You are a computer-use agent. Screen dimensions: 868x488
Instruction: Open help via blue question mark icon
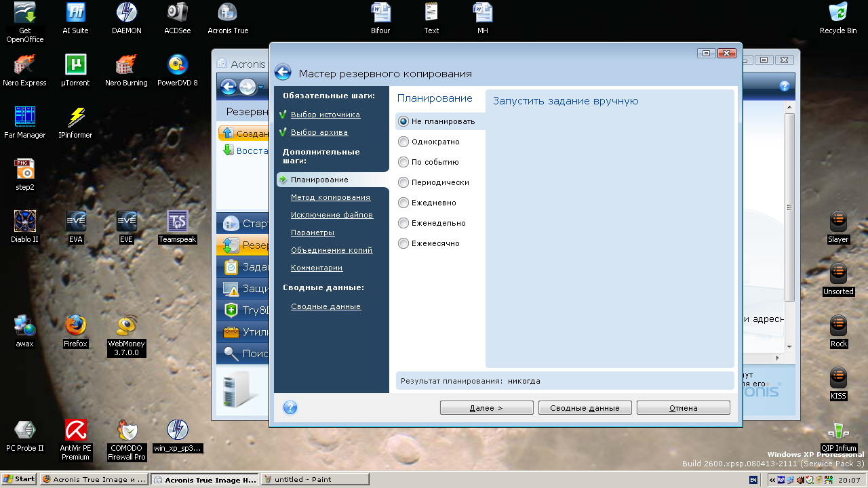(x=290, y=407)
